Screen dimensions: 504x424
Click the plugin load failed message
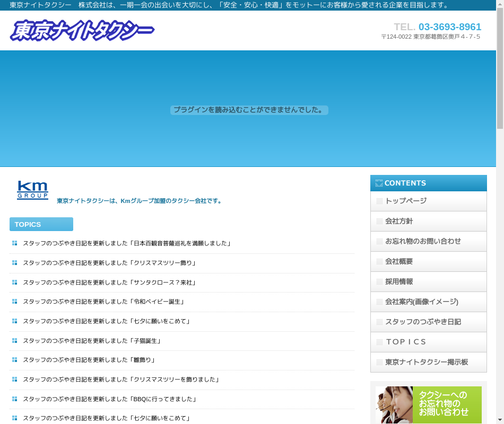(x=249, y=110)
